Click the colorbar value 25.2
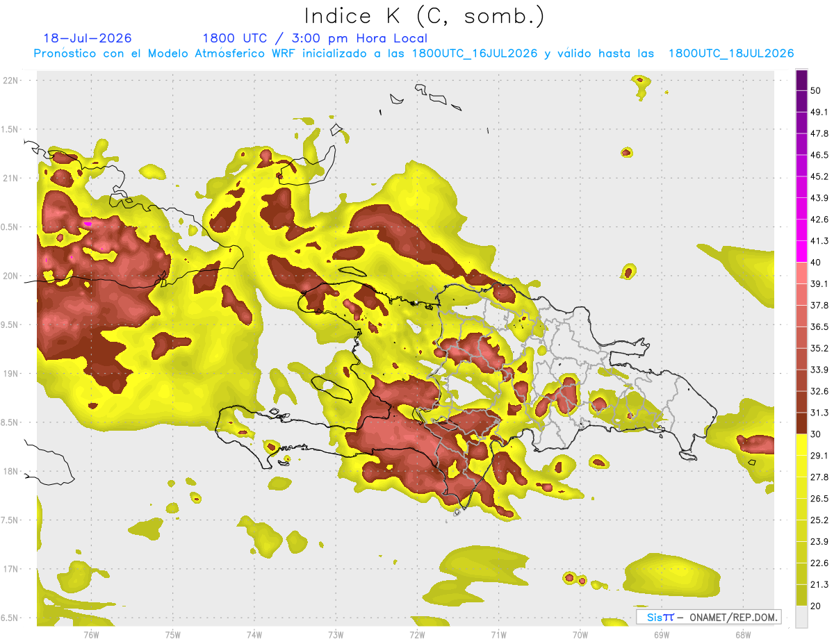834x644 pixels. [x=819, y=520]
